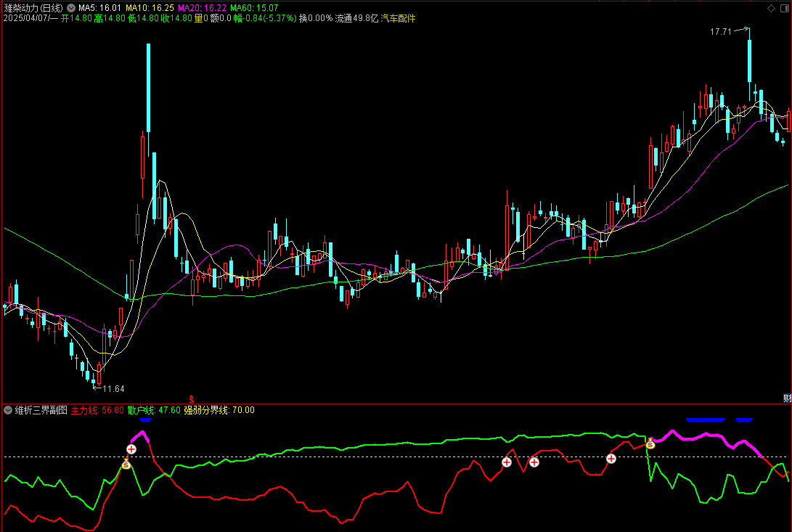Select the MA20: 16.22 label
Image resolution: width=792 pixels, height=532 pixels.
202,8
